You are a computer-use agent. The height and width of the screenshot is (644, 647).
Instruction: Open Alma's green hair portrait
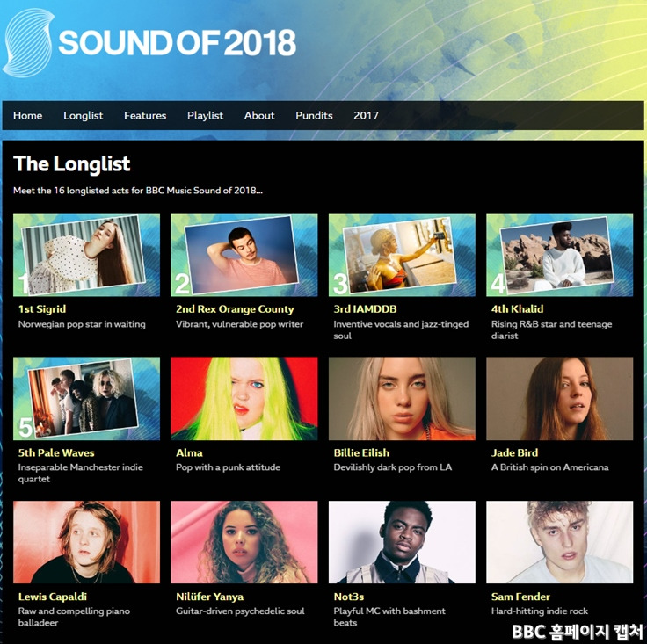pyautogui.click(x=244, y=399)
